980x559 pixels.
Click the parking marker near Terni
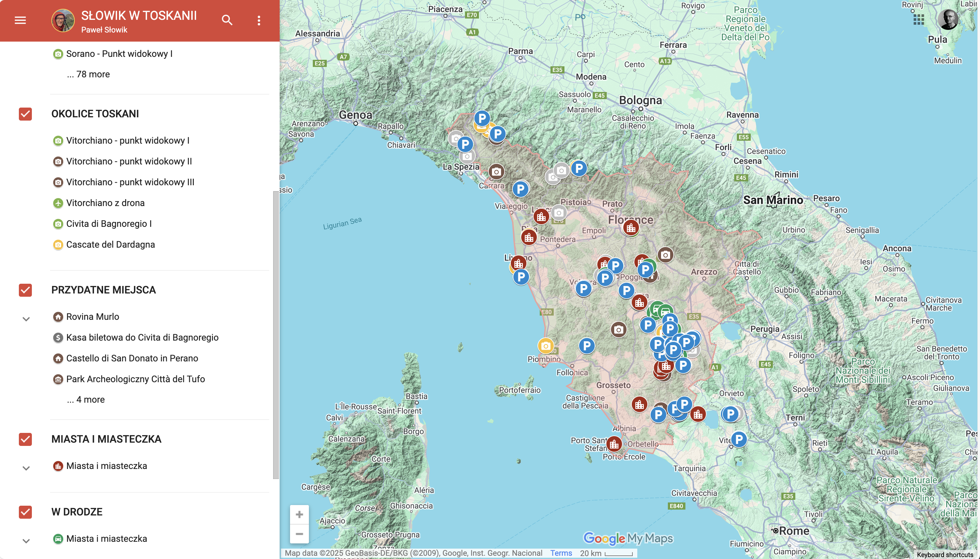click(x=730, y=414)
